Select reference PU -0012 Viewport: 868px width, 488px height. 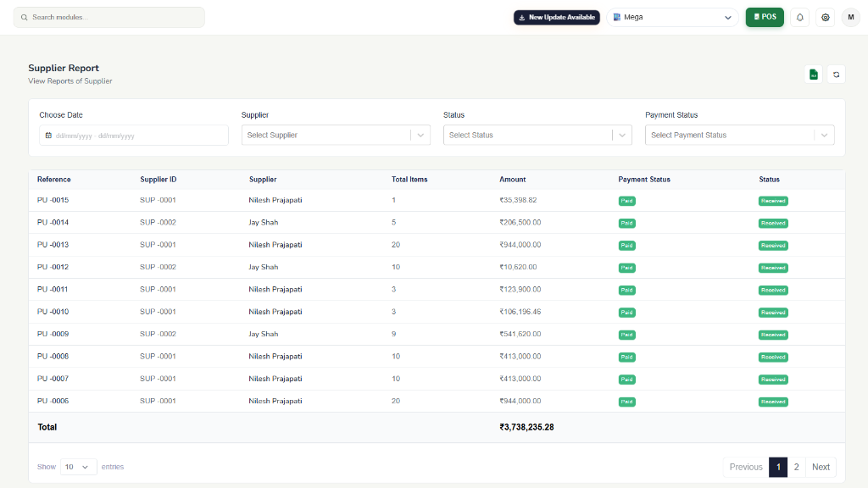[x=53, y=267]
